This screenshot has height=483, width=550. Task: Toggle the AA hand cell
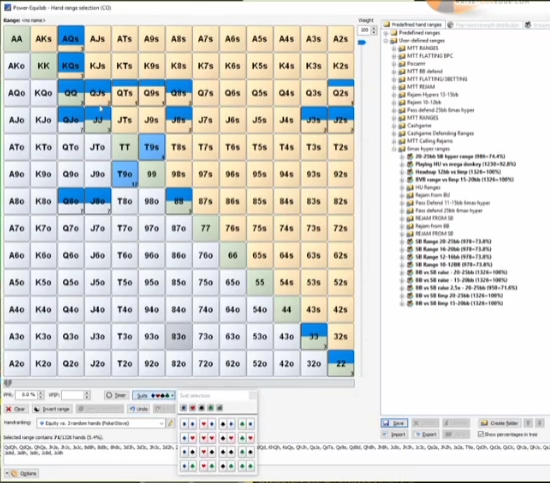click(17, 39)
